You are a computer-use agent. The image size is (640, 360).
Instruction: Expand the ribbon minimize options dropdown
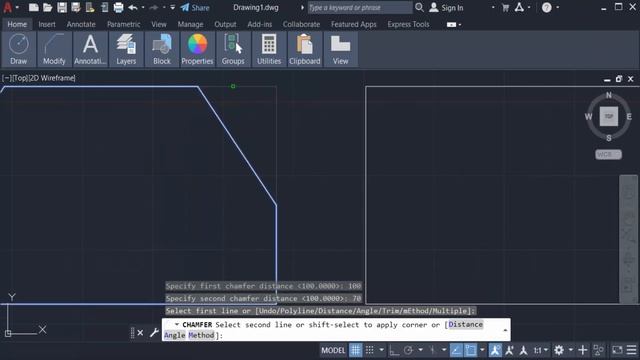460,24
